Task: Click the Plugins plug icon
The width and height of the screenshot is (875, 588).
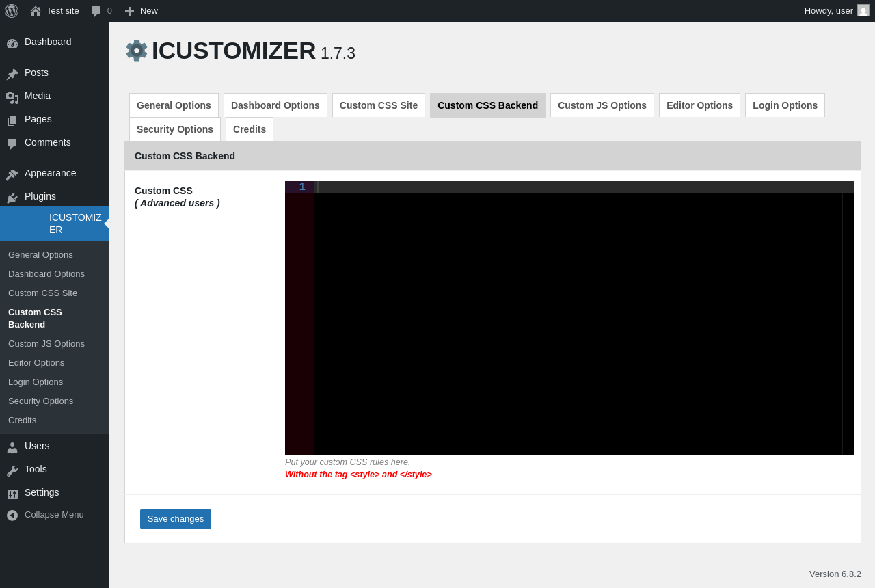Action: click(x=12, y=197)
